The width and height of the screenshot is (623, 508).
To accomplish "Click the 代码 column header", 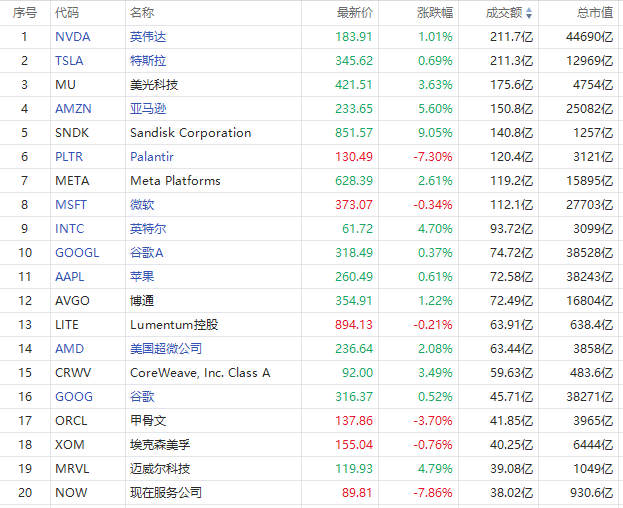I will pyautogui.click(x=67, y=13).
